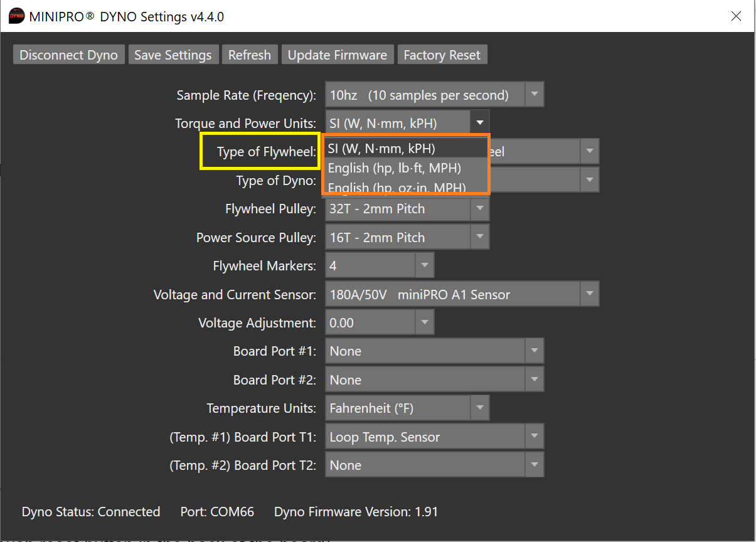Click the Factory Reset button

click(x=442, y=55)
